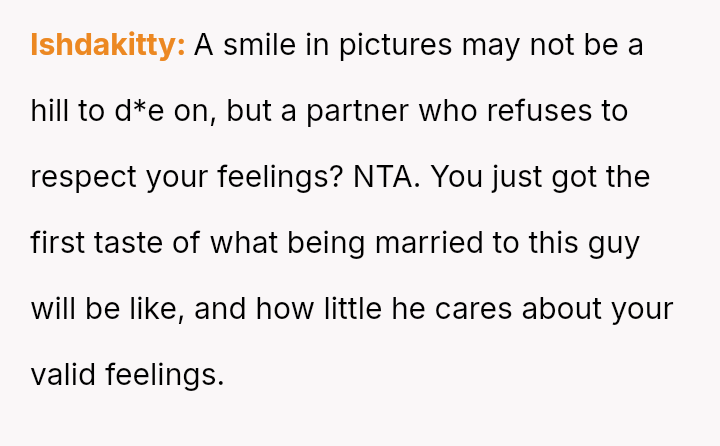Click the word "hill" in the comment
Image resolution: width=720 pixels, height=446 pixels.
(50, 112)
